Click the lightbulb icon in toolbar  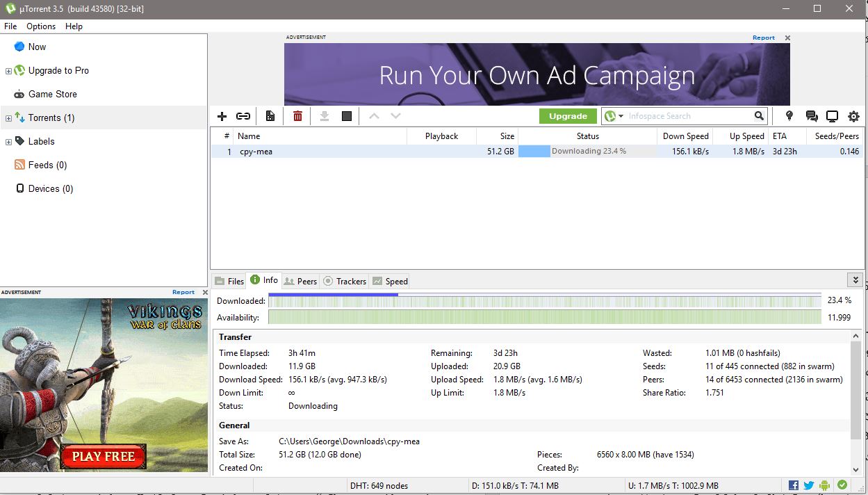pos(789,116)
